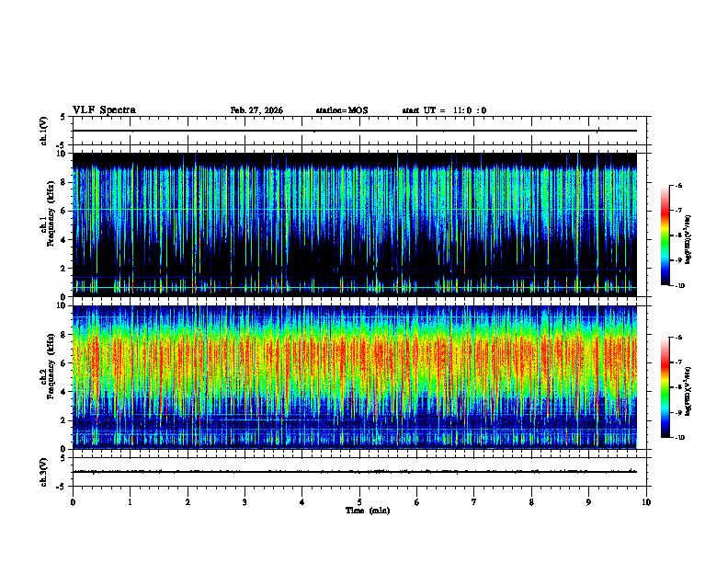
Task: Click the "station=MOS" header label
Action: point(342,110)
